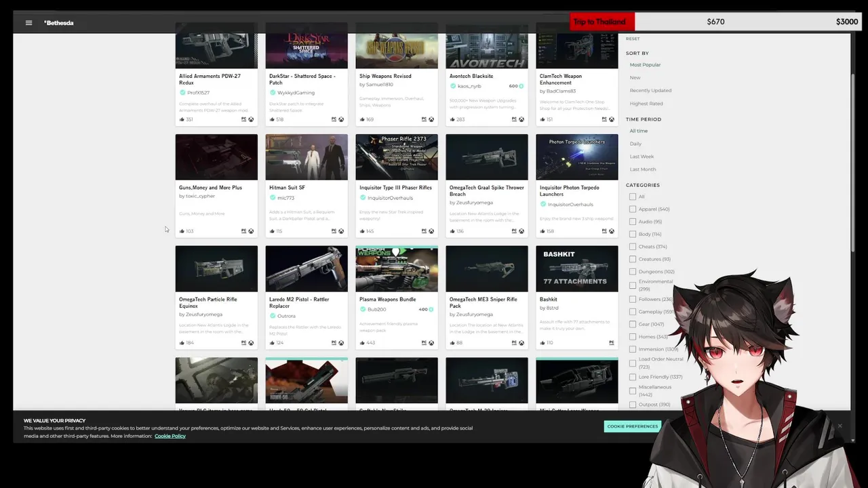
Task: Check the Apparel (540) category checkbox
Action: click(x=633, y=209)
